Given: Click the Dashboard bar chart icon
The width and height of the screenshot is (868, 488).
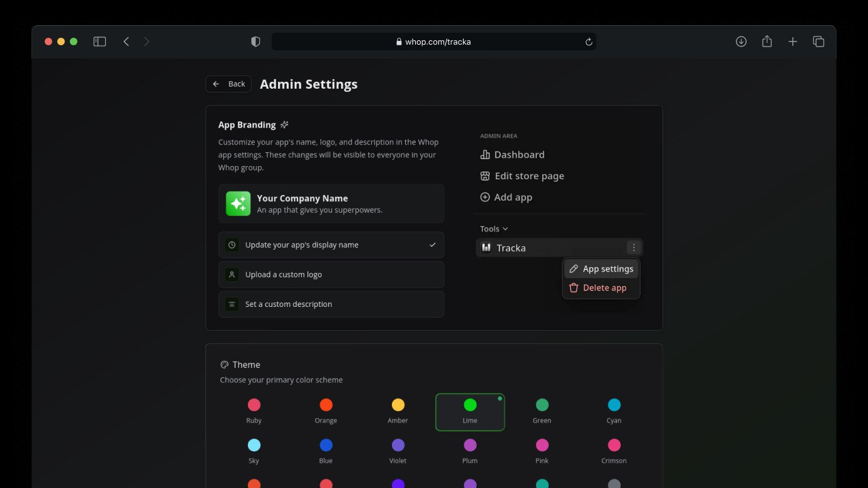Looking at the screenshot, I should click(485, 155).
